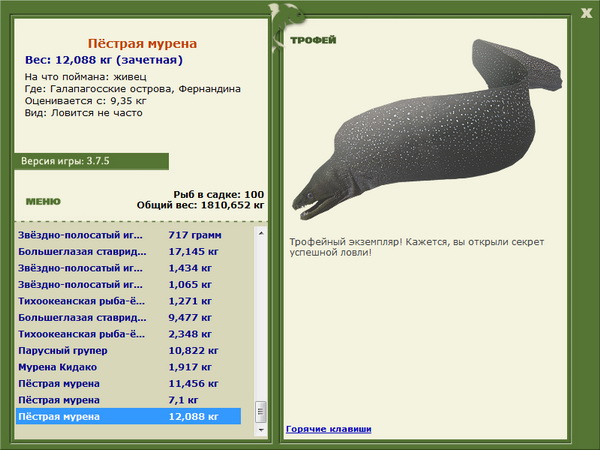Close the trophy window with X
This screenshot has height=450, width=600.
pyautogui.click(x=586, y=13)
